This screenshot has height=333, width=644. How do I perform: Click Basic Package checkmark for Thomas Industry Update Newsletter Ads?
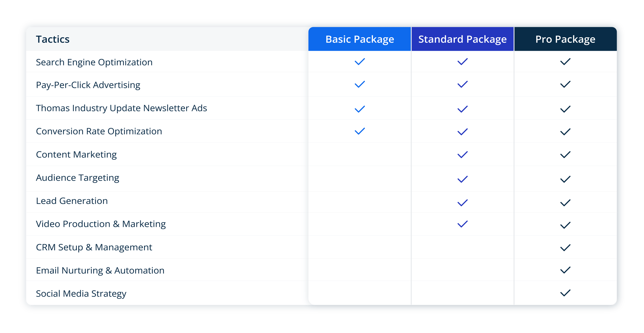tap(359, 109)
